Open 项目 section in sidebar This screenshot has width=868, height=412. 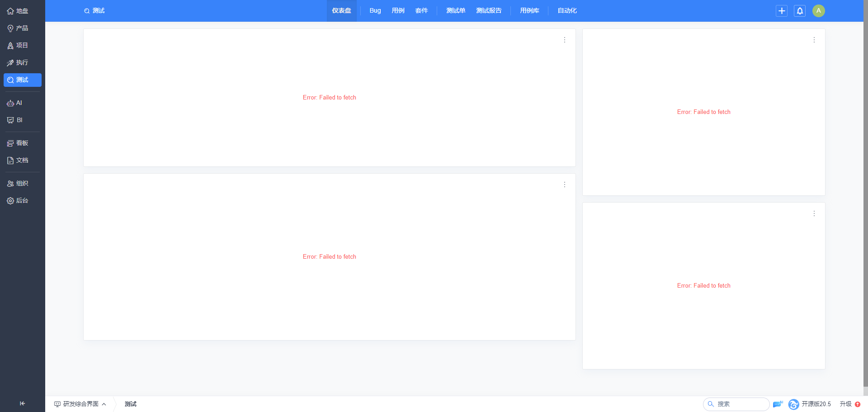[22, 45]
